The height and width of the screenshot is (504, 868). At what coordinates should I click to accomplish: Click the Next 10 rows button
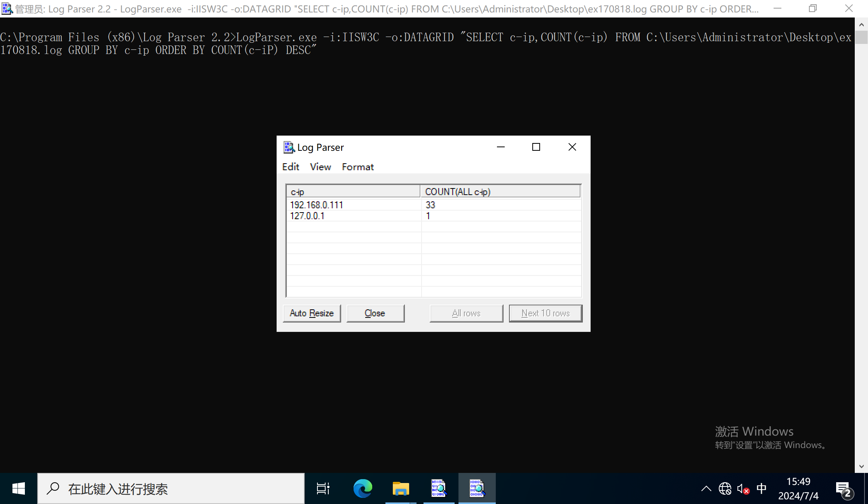click(546, 313)
